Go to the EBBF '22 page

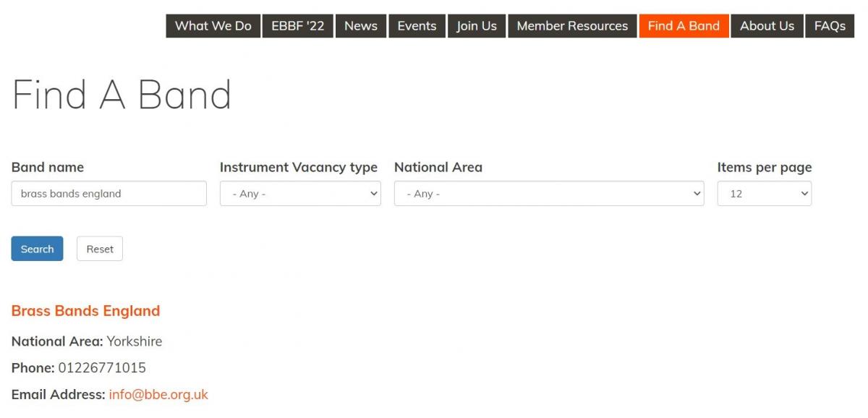pos(297,26)
